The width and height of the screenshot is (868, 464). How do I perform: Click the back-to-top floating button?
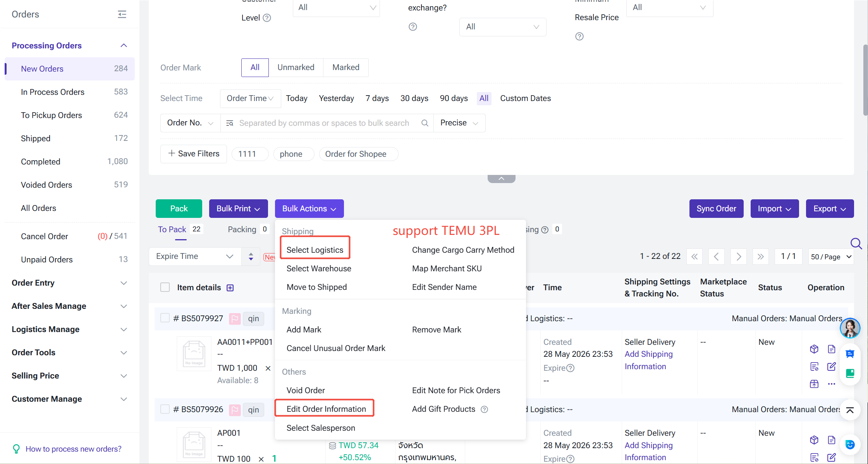850,410
